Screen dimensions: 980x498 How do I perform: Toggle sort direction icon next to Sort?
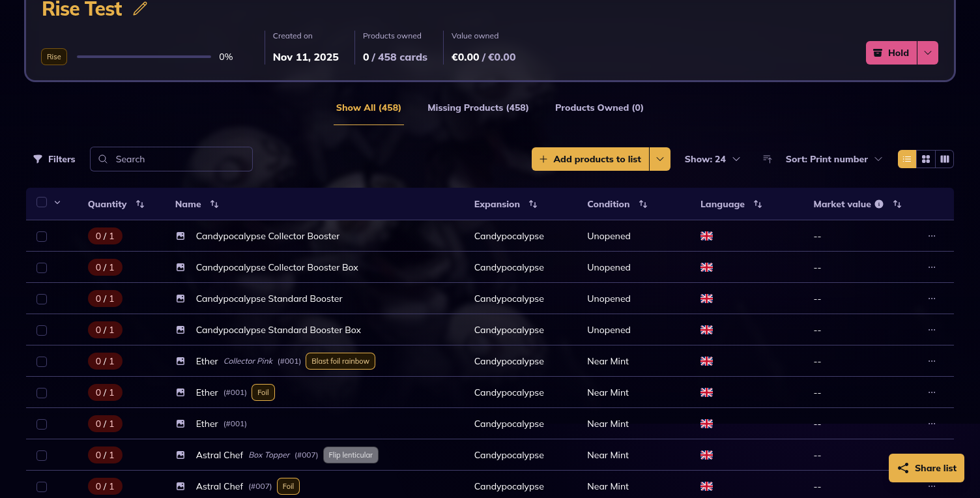[768, 159]
